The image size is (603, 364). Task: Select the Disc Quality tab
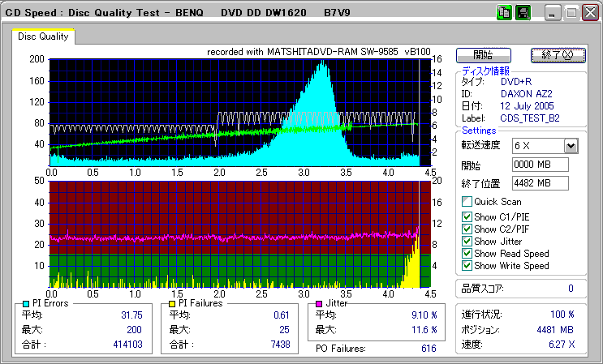click(x=43, y=36)
